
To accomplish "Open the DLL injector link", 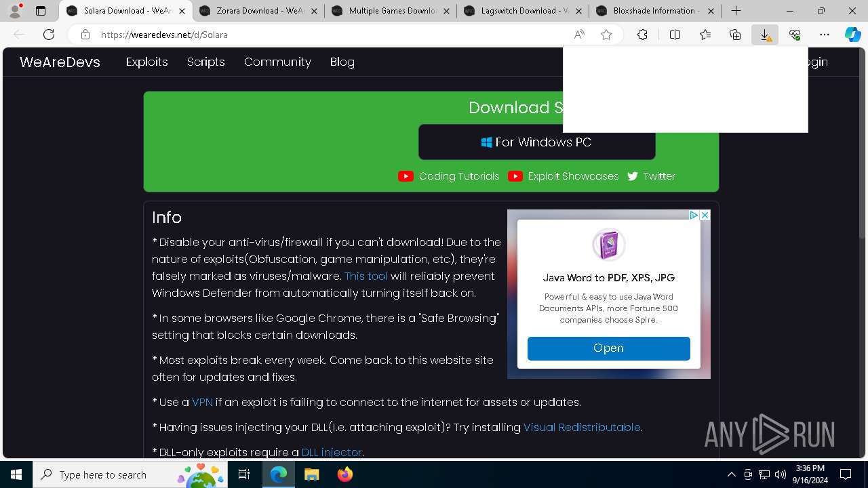I will click(332, 452).
